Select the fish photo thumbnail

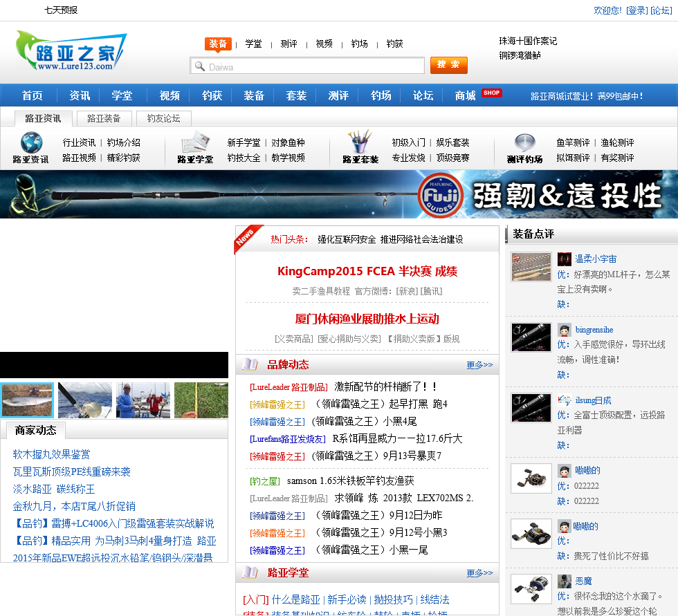(x=27, y=400)
